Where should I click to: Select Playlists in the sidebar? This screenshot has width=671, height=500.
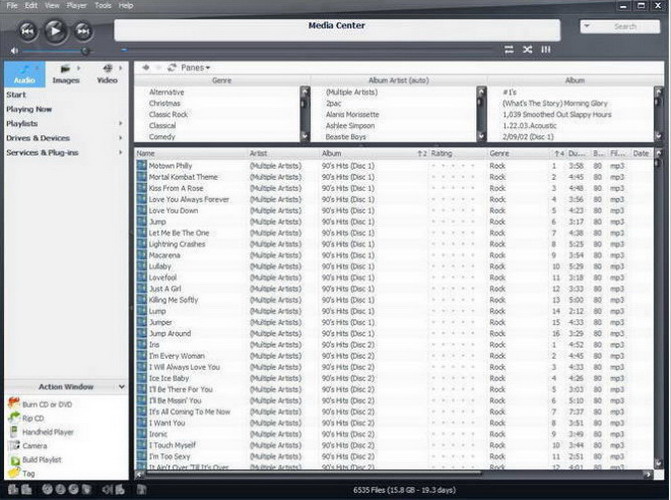pyautogui.click(x=22, y=124)
